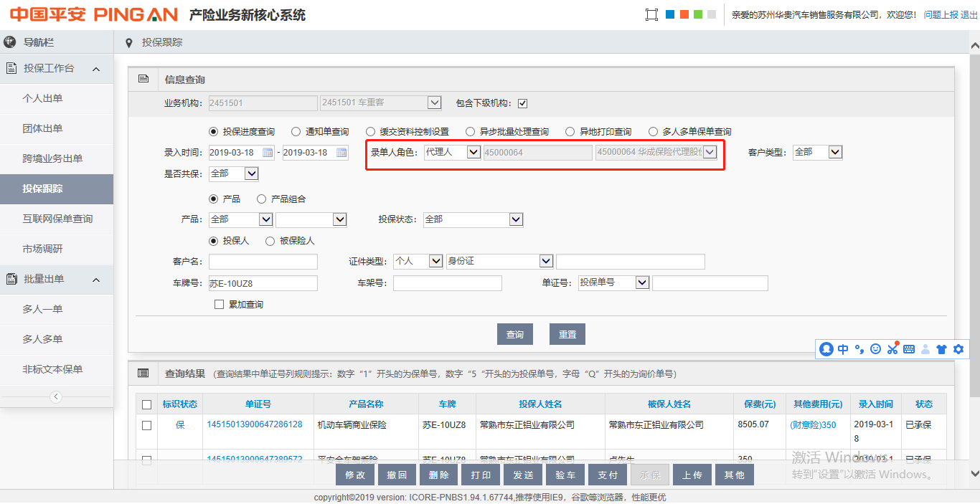Open the 客户类型 dropdown

[x=817, y=152]
